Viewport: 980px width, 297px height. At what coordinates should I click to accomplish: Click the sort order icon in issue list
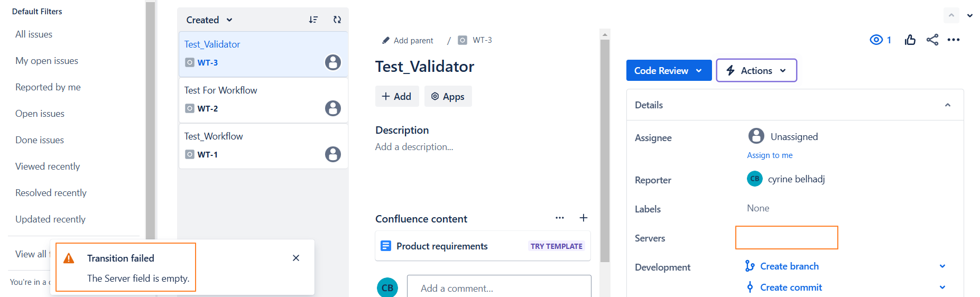313,20
